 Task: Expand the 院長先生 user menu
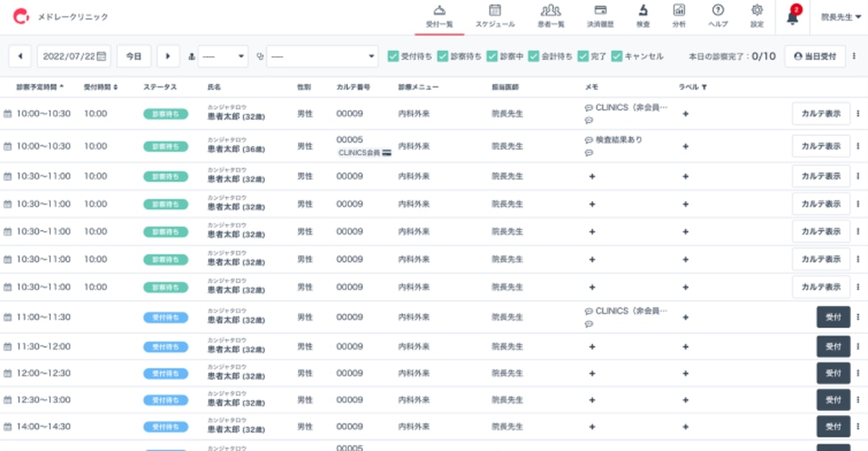(x=841, y=17)
